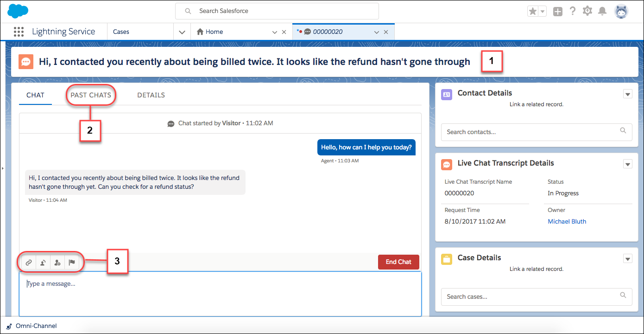Click the favorites star icon

[x=533, y=11]
